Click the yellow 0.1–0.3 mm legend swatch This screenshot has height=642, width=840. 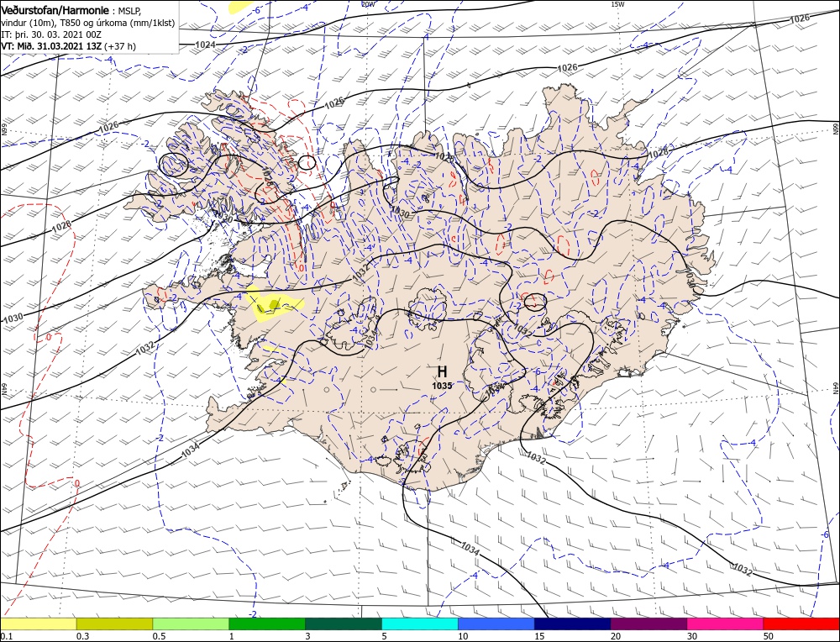(39, 624)
